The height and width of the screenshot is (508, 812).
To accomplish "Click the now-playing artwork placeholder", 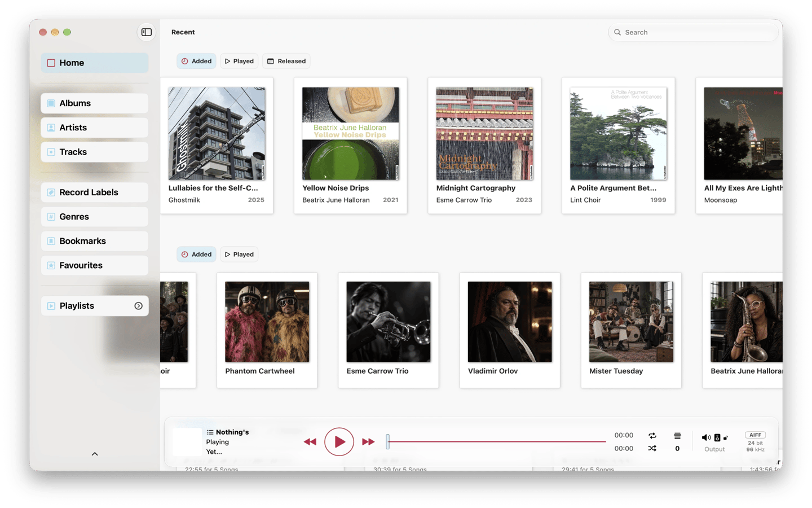I will point(187,441).
